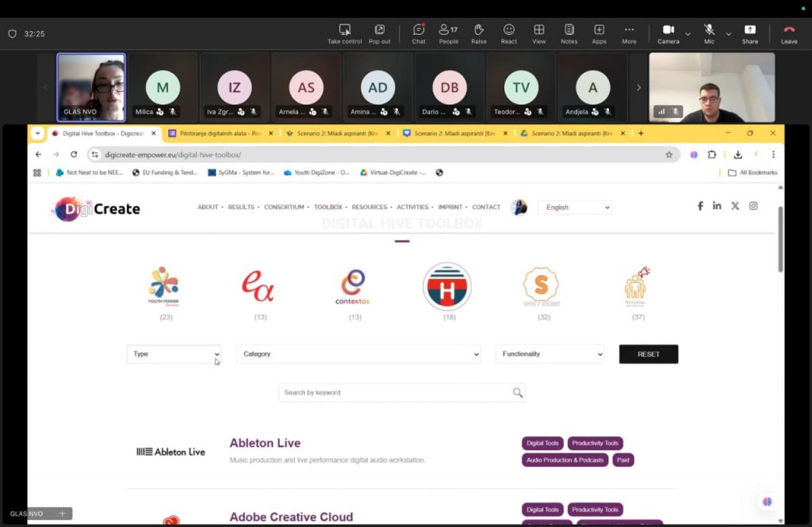The image size is (812, 527).
Task: Click the Search by keyword field
Action: point(395,392)
